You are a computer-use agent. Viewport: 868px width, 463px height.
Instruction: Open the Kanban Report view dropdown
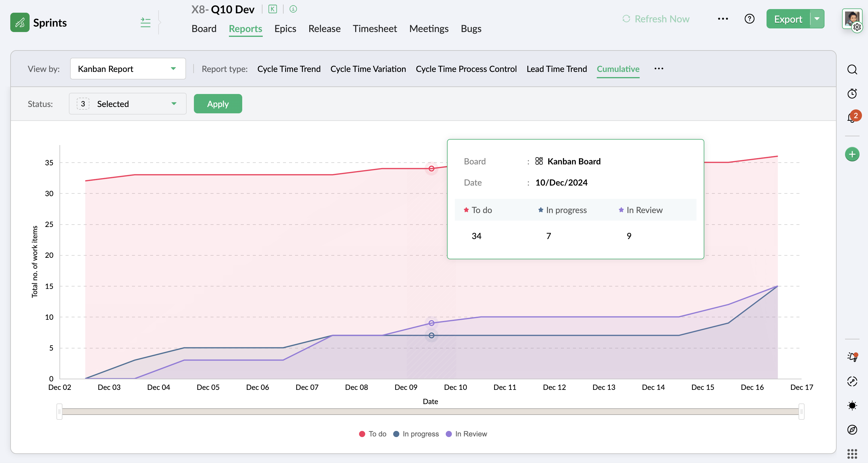pos(128,69)
